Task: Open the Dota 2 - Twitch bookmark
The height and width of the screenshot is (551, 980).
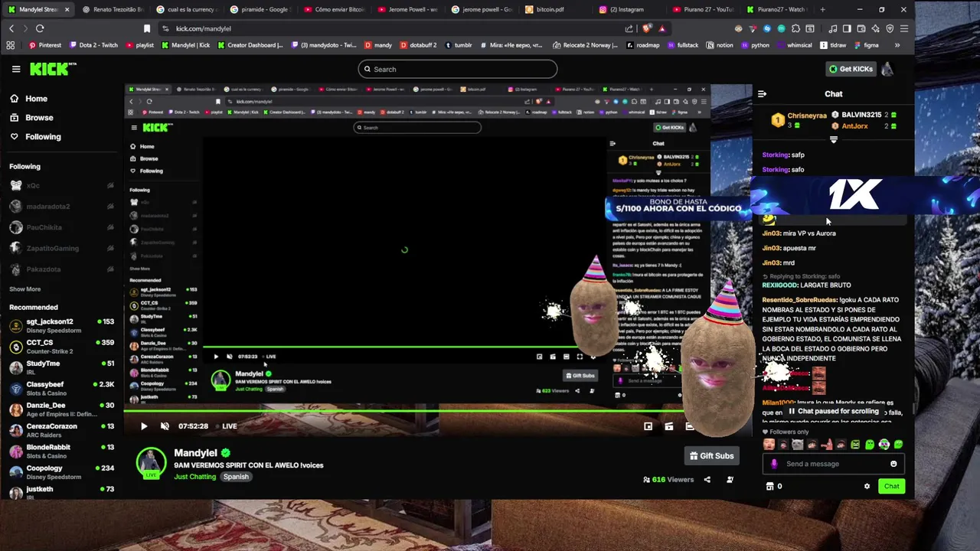Action: click(x=94, y=45)
